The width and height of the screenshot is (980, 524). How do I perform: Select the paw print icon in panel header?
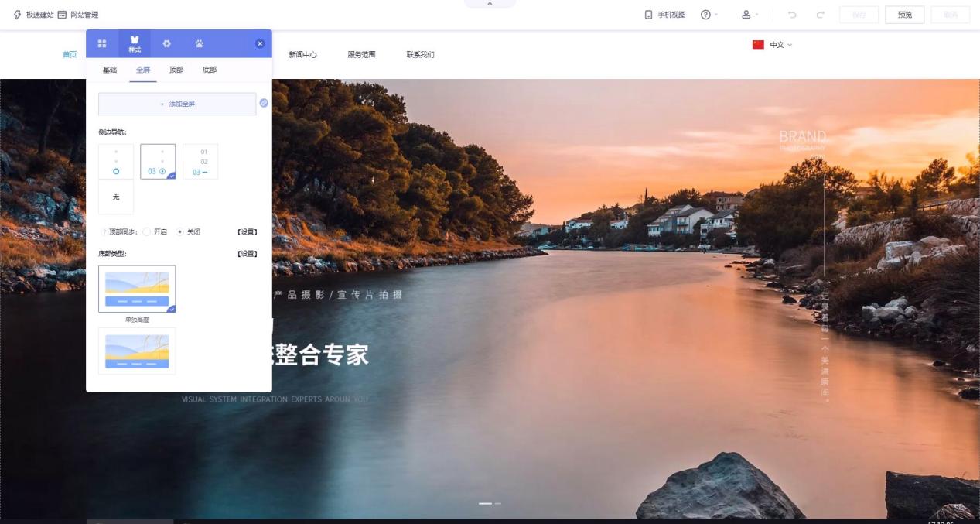pos(200,44)
